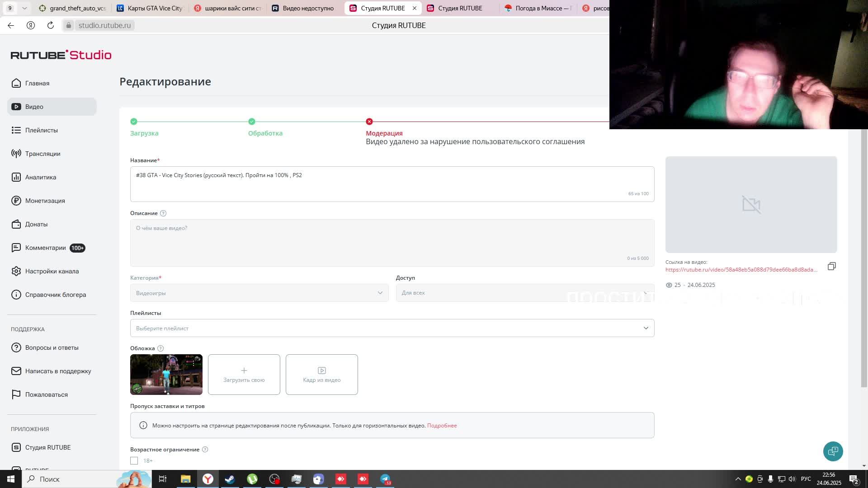Open the Windows Start menu
Image resolution: width=868 pixels, height=488 pixels.
click(11, 479)
